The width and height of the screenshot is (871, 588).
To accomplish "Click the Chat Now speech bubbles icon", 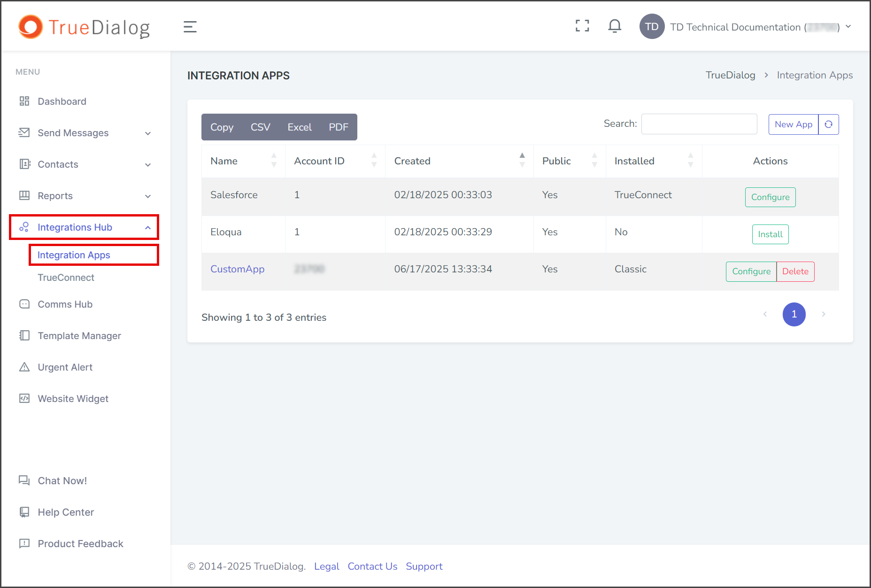I will click(24, 480).
